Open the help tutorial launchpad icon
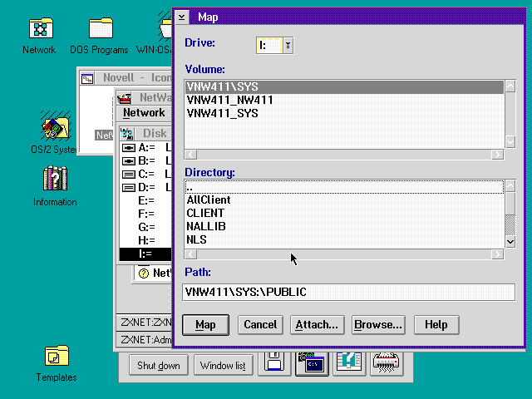 (349, 363)
